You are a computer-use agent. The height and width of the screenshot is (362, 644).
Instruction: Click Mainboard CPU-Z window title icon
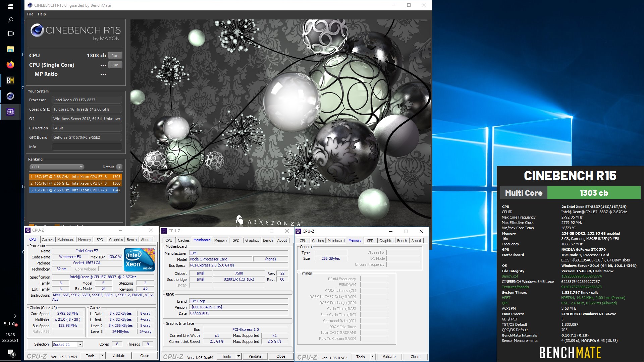pyautogui.click(x=164, y=231)
